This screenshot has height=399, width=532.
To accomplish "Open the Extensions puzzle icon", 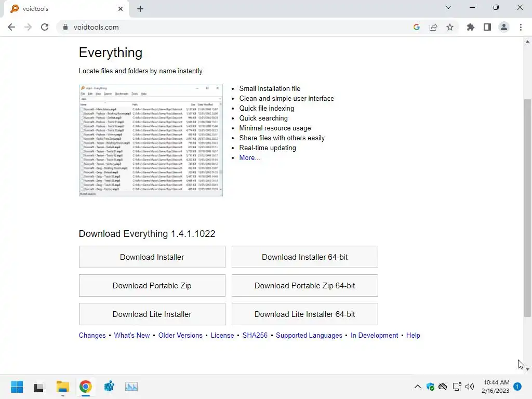I will (471, 27).
